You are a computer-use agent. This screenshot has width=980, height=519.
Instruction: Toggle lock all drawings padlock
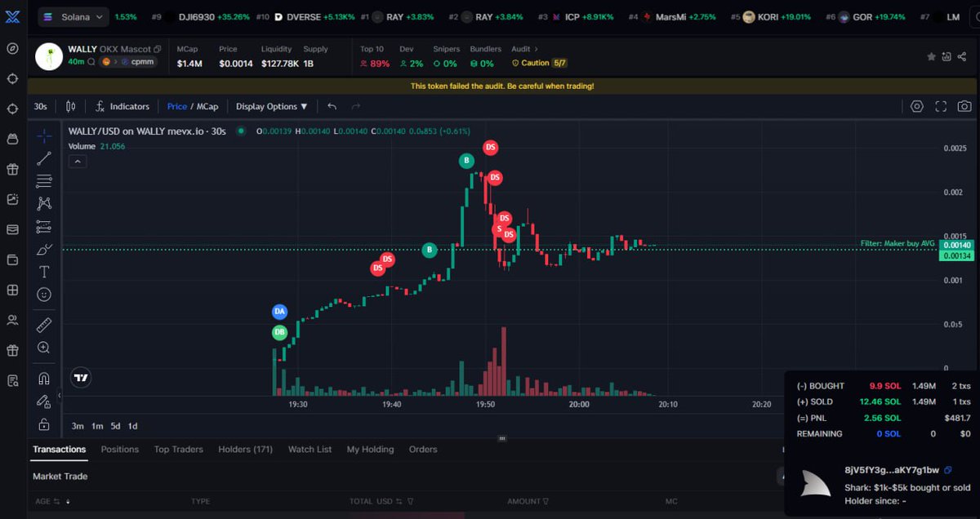(x=44, y=424)
